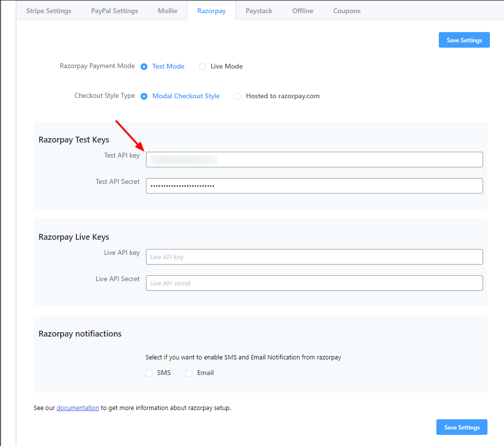Select the Mollie tab
This screenshot has width=504, height=446.
tap(167, 10)
